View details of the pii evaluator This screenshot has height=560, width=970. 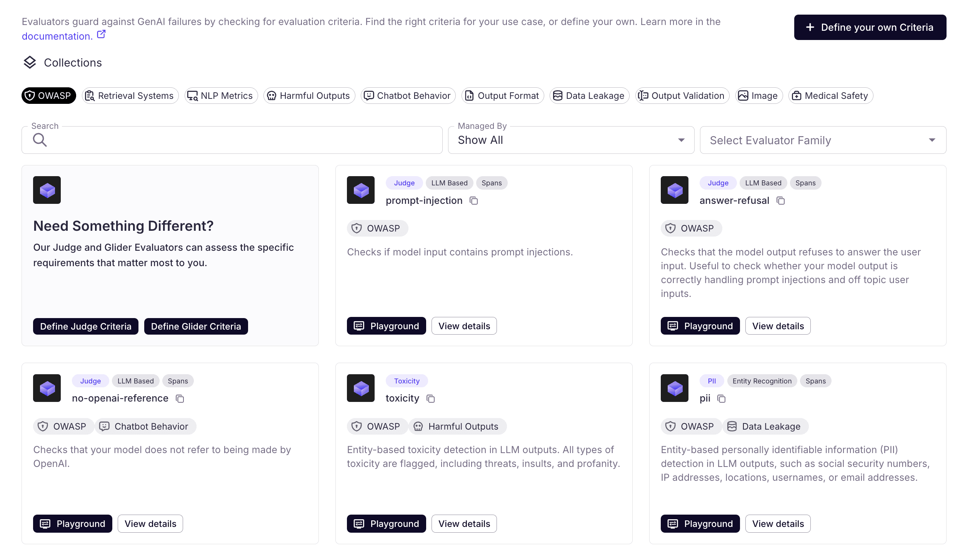coord(778,523)
